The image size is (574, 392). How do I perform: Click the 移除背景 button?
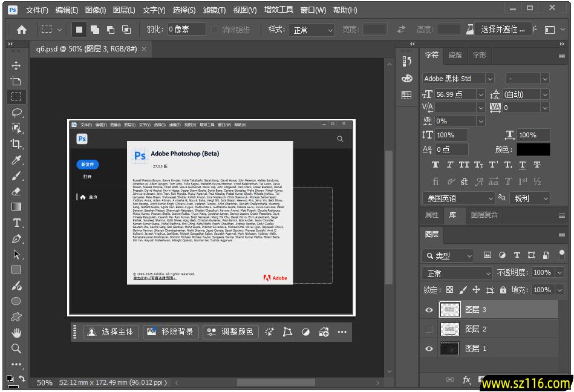171,332
